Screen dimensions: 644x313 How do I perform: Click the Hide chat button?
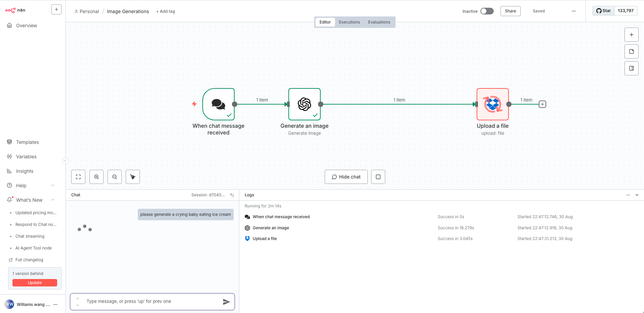tap(346, 177)
